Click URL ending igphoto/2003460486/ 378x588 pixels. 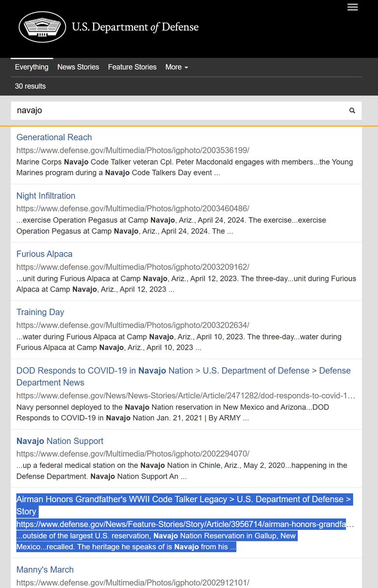[x=133, y=209]
